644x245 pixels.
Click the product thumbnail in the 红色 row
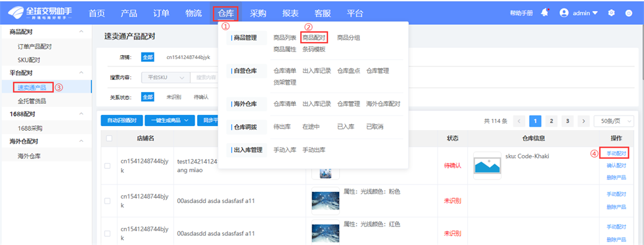pyautogui.click(x=326, y=233)
